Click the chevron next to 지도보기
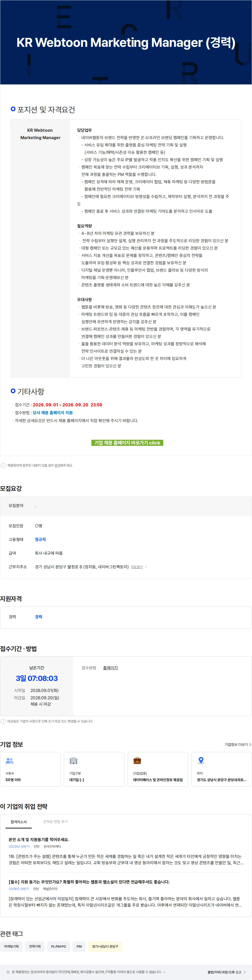This screenshot has height=980, width=252. pyautogui.click(x=146, y=567)
